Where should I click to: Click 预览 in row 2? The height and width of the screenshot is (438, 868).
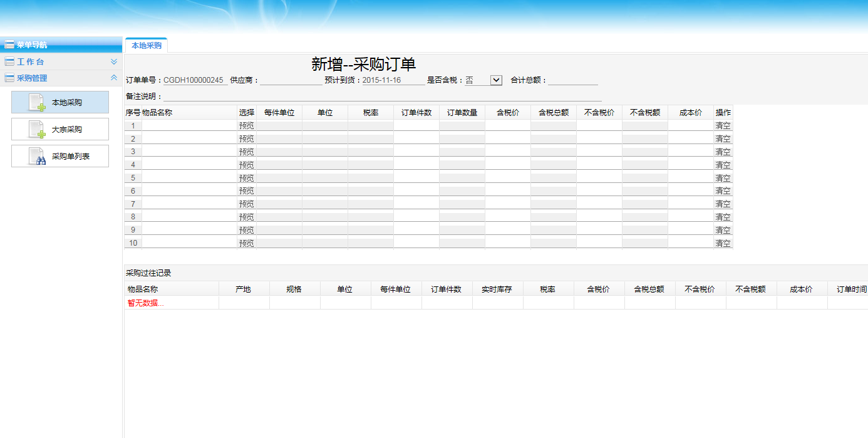pyautogui.click(x=247, y=138)
